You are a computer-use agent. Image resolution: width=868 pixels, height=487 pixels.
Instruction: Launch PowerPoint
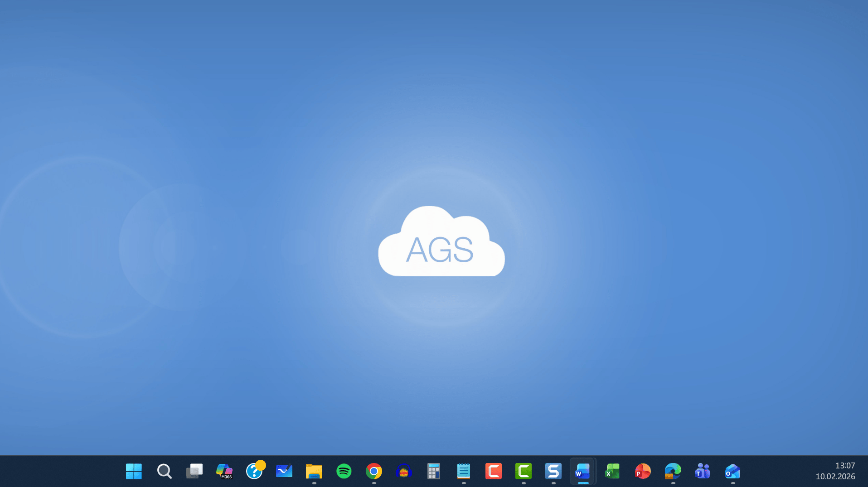click(x=642, y=471)
